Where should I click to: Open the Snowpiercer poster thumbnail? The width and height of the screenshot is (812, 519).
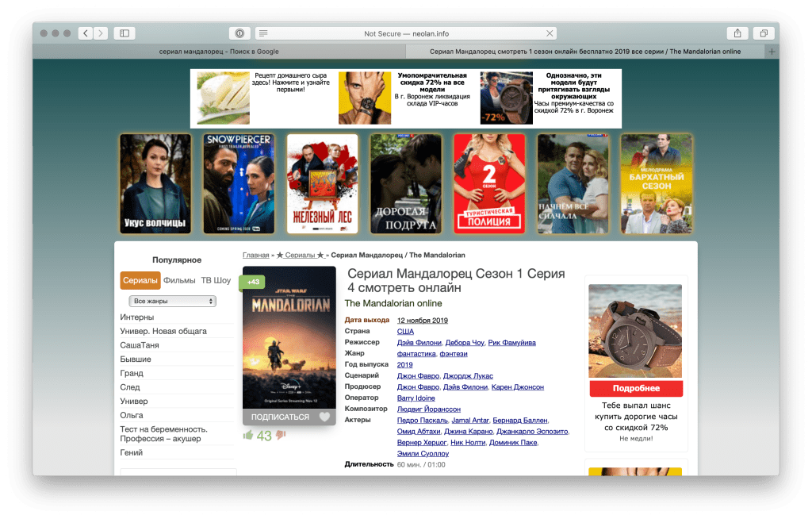tap(239, 183)
